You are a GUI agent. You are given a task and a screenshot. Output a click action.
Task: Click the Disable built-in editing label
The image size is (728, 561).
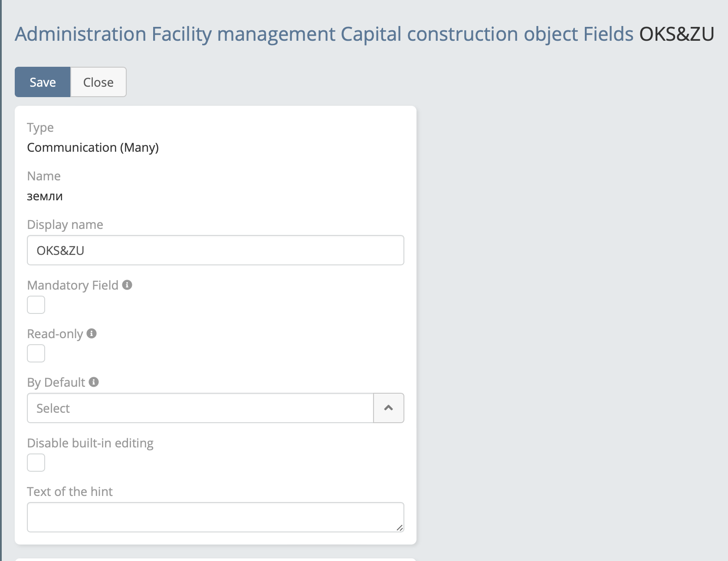tap(90, 443)
